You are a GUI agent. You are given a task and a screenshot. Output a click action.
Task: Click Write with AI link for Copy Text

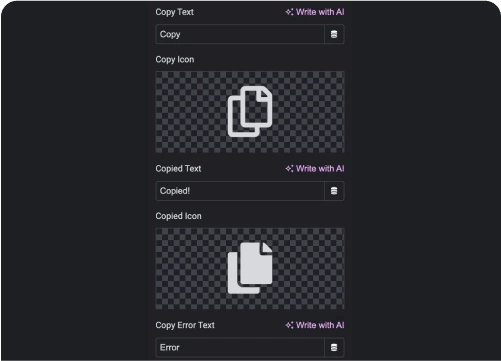315,12
